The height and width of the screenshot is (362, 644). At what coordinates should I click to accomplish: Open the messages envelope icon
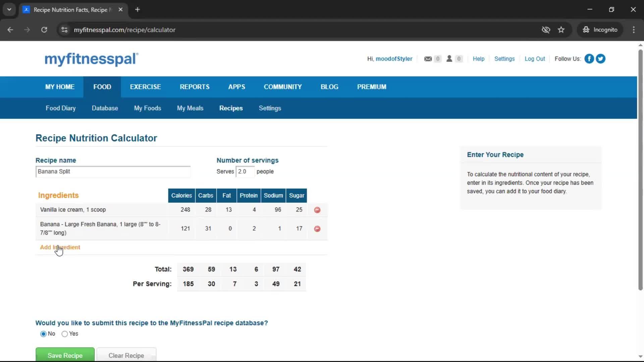[428, 59]
